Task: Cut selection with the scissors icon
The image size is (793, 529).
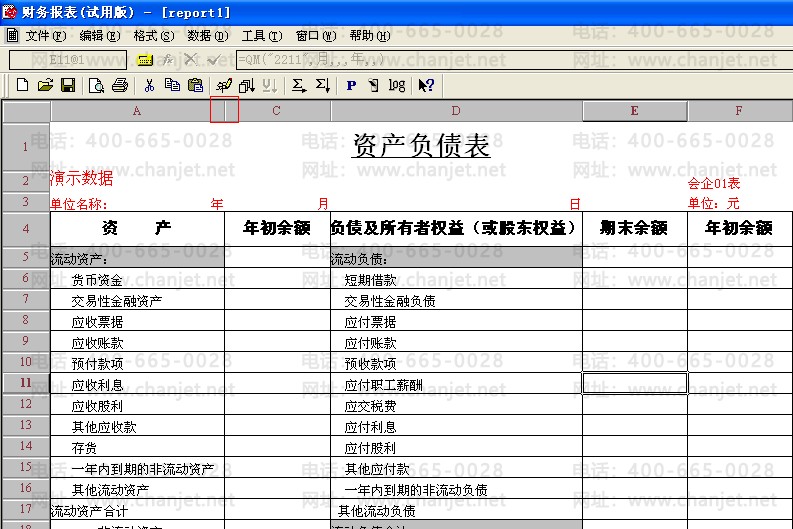Action: pos(149,85)
